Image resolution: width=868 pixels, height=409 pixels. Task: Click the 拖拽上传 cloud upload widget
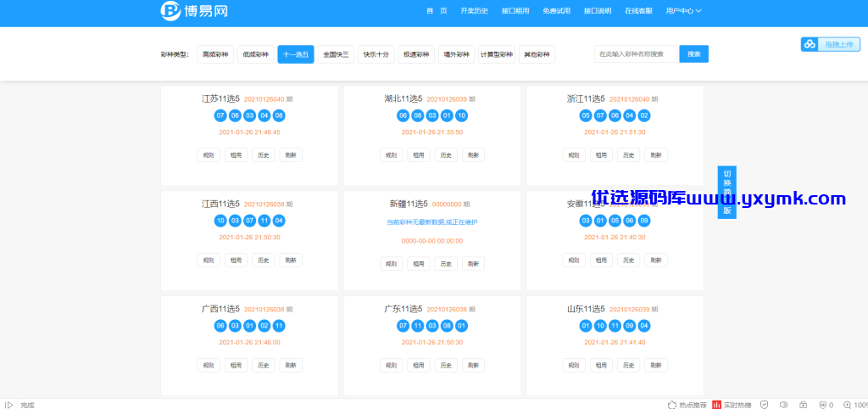(x=829, y=44)
